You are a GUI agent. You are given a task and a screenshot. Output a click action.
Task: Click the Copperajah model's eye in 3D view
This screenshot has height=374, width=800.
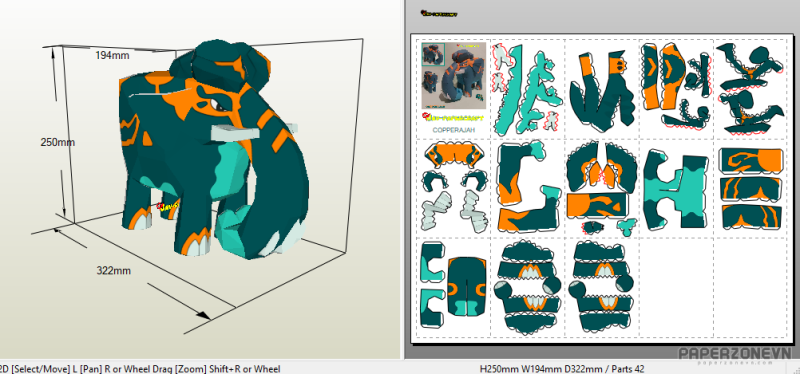[219, 106]
